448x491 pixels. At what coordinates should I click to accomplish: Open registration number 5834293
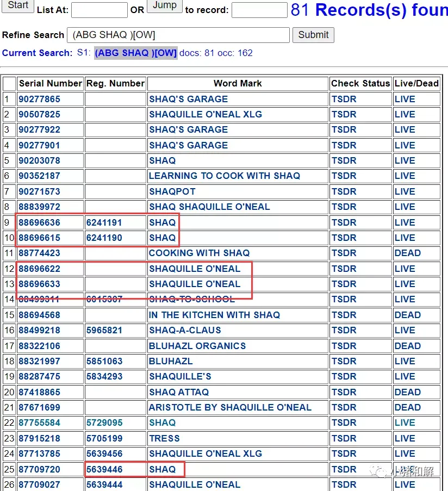pyautogui.click(x=104, y=376)
